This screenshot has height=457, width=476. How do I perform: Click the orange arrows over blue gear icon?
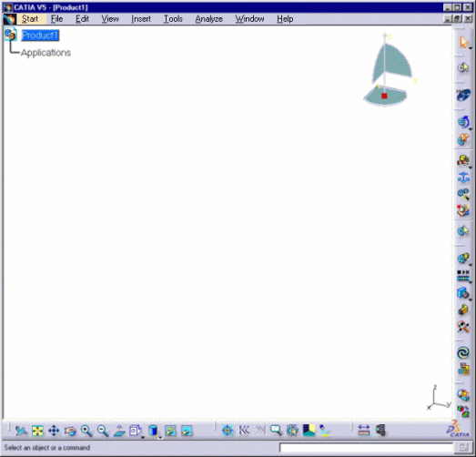(x=463, y=139)
